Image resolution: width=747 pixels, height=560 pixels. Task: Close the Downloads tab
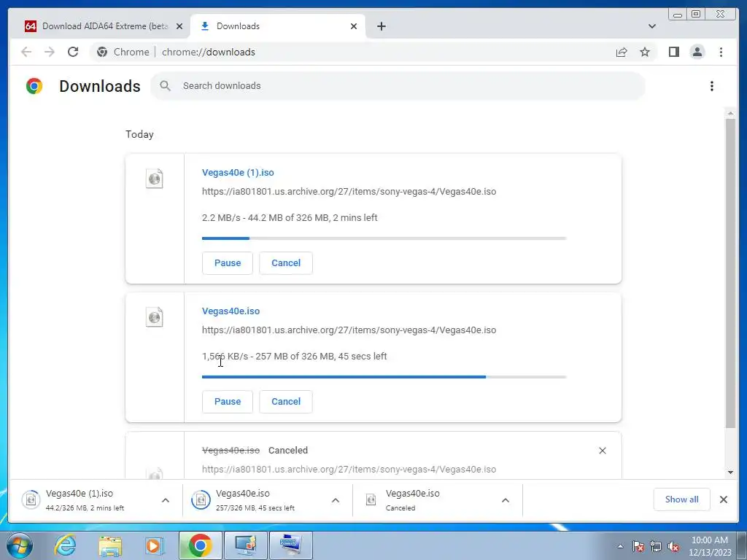354,26
